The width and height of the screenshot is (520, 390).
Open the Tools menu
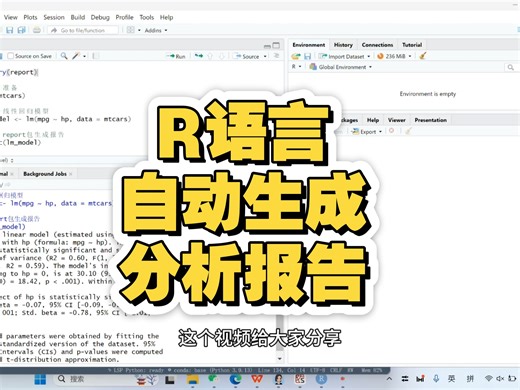pos(147,17)
